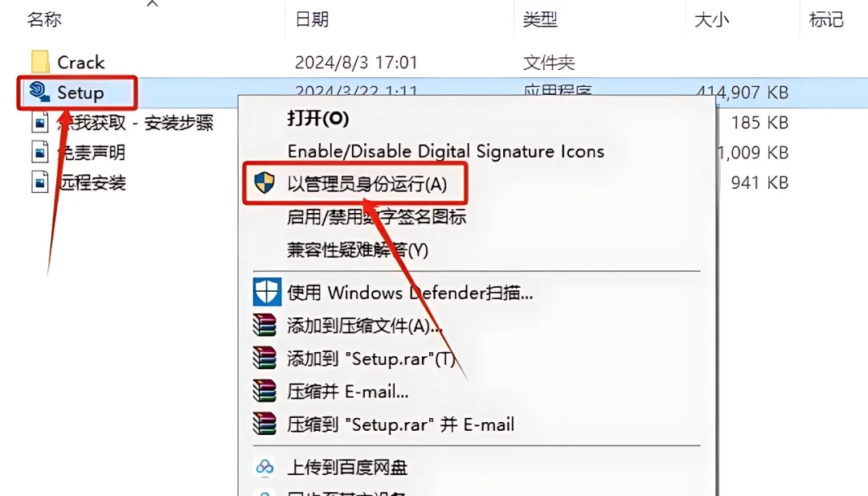Sort by the 日期 column header
Screen dimensions: 868x496
click(312, 19)
